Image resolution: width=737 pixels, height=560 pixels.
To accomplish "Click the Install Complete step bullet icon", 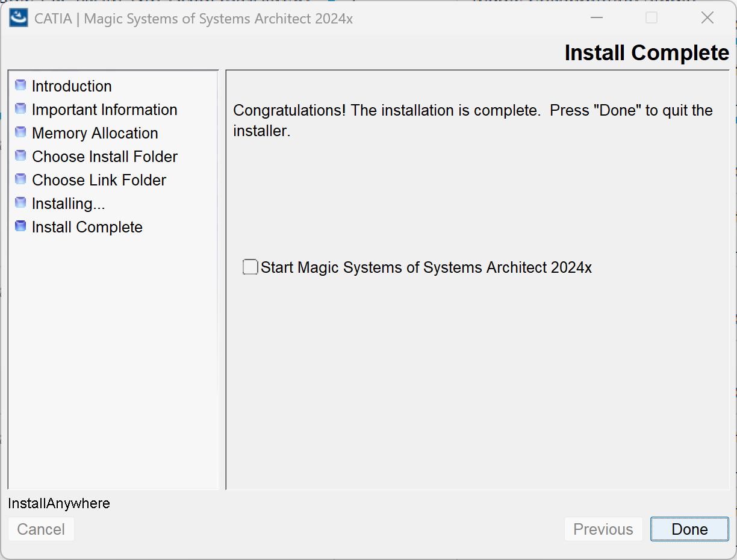I will (x=20, y=226).
